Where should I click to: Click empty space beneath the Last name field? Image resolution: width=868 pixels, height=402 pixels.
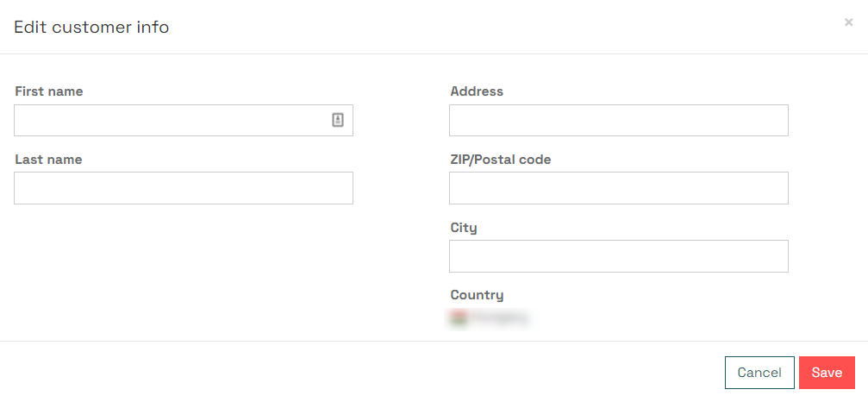coord(184,266)
